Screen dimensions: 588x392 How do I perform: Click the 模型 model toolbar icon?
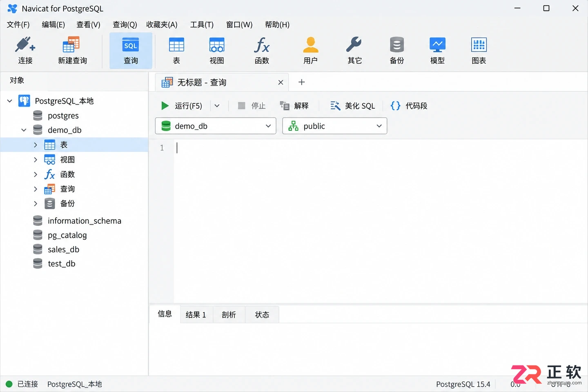tap(437, 51)
